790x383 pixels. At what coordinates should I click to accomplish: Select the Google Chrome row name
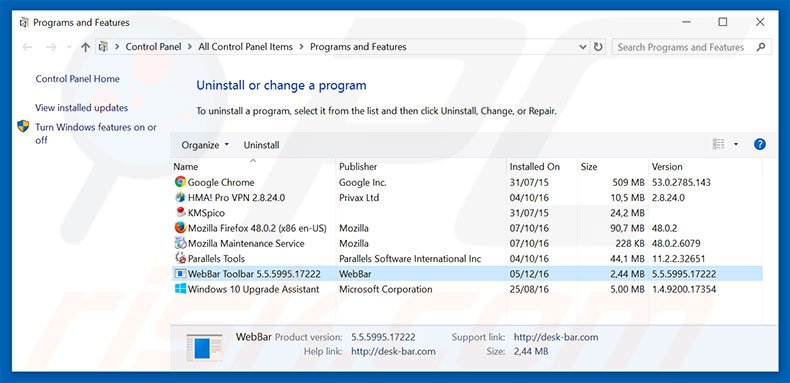click(221, 182)
